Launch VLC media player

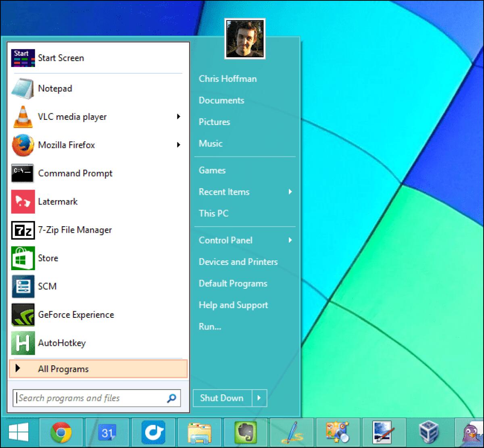point(73,117)
